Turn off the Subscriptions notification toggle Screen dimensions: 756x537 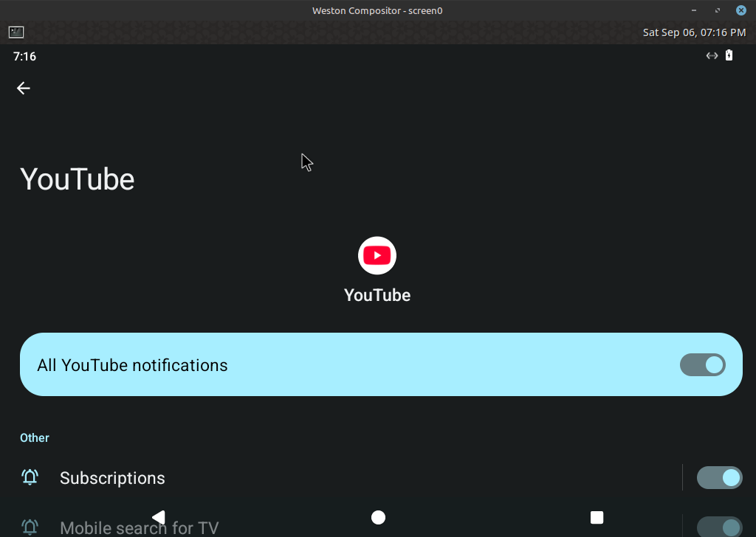(719, 478)
